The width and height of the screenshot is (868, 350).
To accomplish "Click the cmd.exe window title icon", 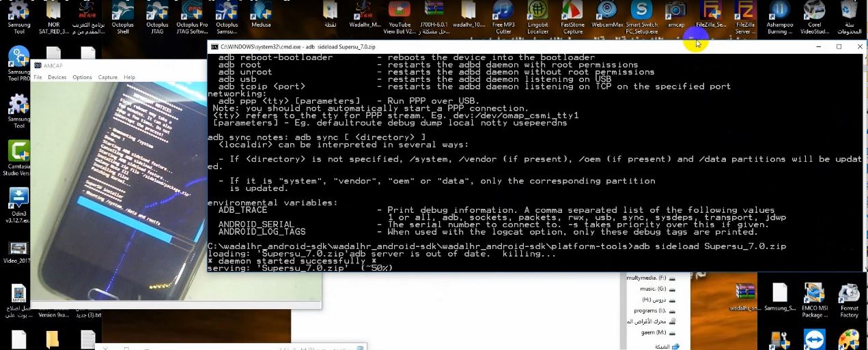I will click(214, 46).
